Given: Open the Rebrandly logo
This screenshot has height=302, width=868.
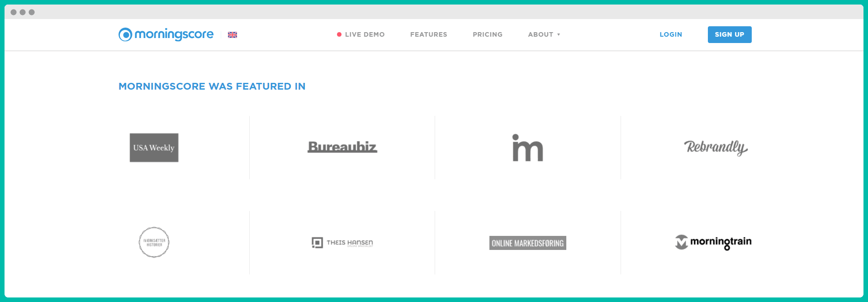Looking at the screenshot, I should [716, 148].
